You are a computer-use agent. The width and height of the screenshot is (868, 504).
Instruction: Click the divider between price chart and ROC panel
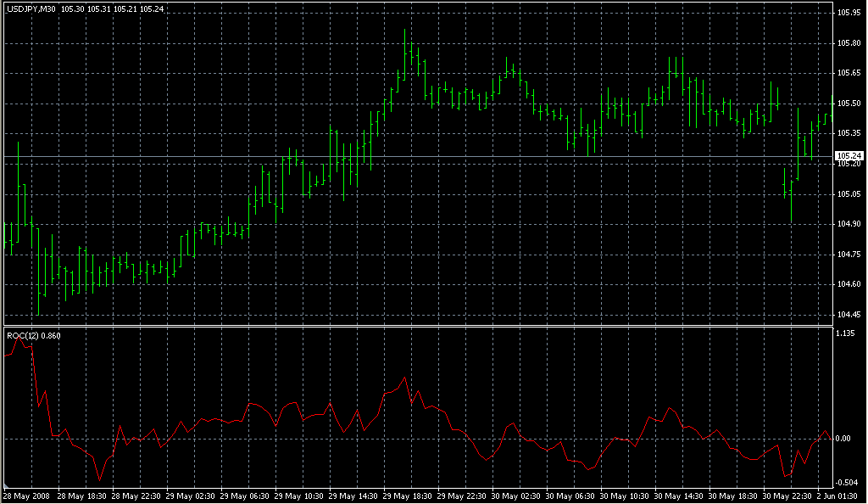click(x=415, y=325)
